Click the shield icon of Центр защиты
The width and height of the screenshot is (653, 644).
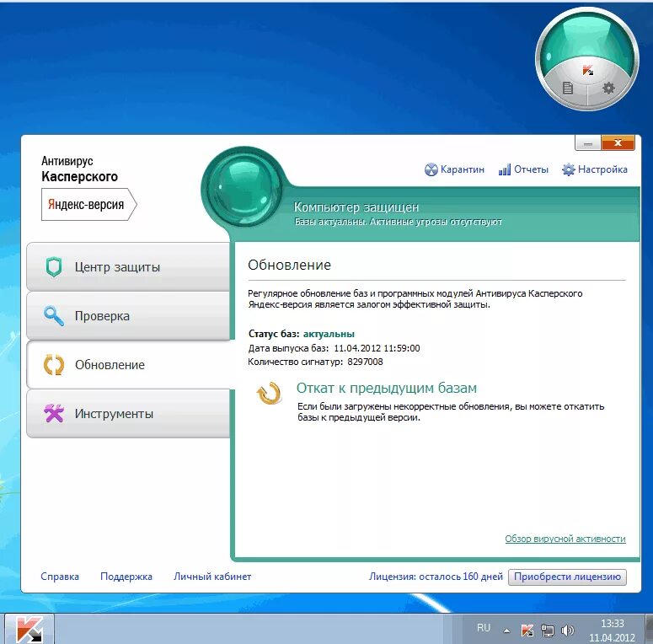54,267
